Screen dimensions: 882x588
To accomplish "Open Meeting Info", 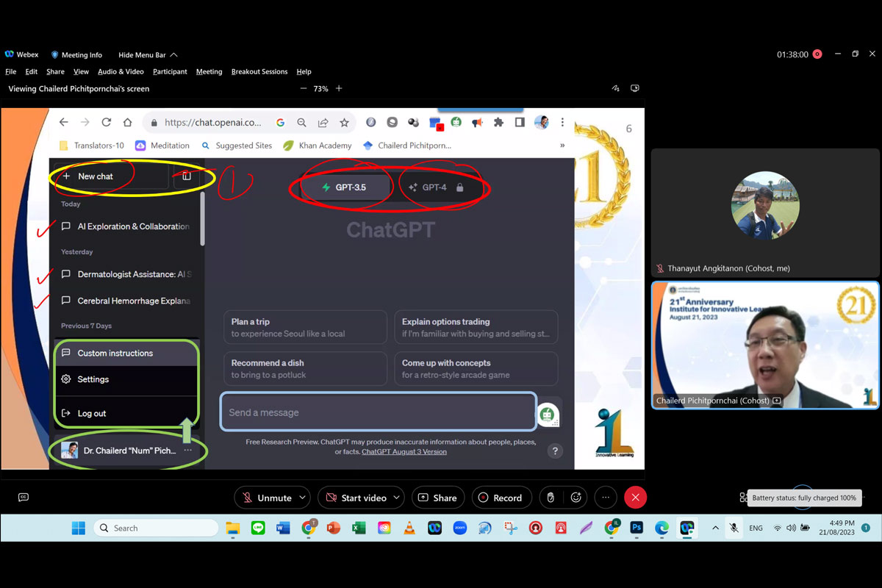I will (76, 55).
